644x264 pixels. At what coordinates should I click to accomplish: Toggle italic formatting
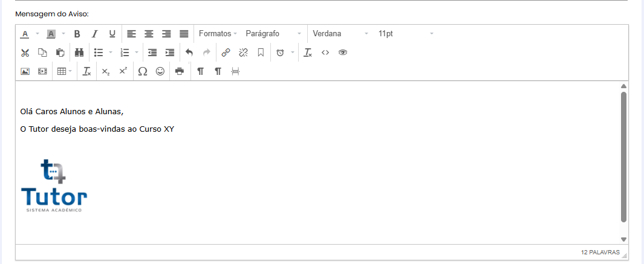tap(94, 34)
